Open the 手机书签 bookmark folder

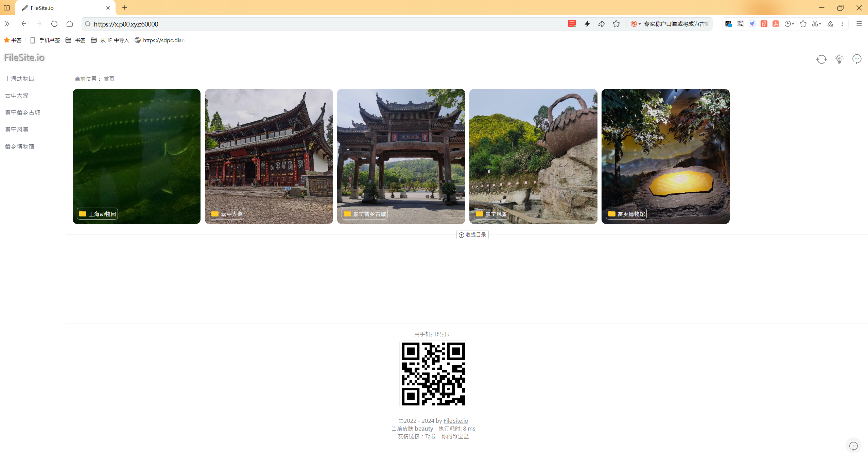pos(45,40)
